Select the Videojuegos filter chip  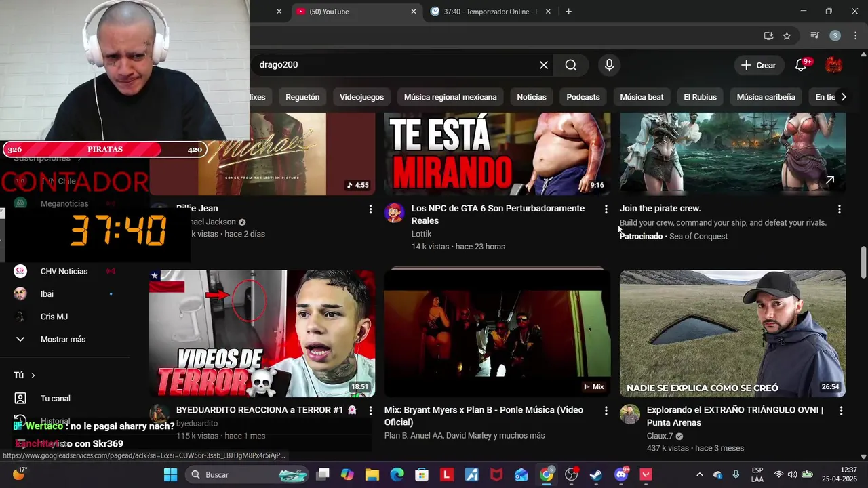click(361, 97)
